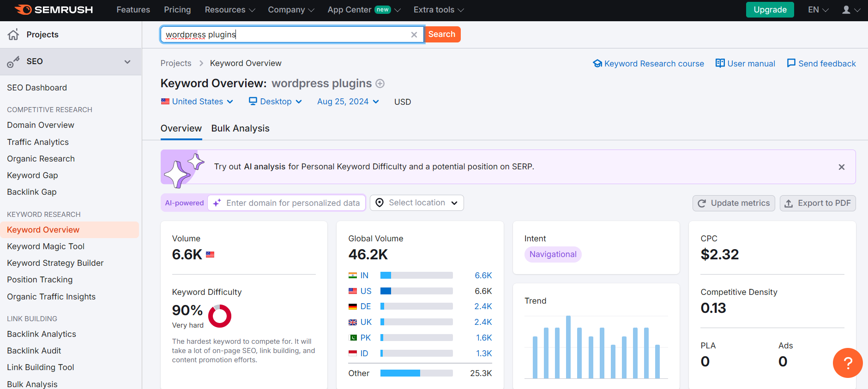Screen dimensions: 868x389
Task: Open Features in the top menu
Action: 133,10
